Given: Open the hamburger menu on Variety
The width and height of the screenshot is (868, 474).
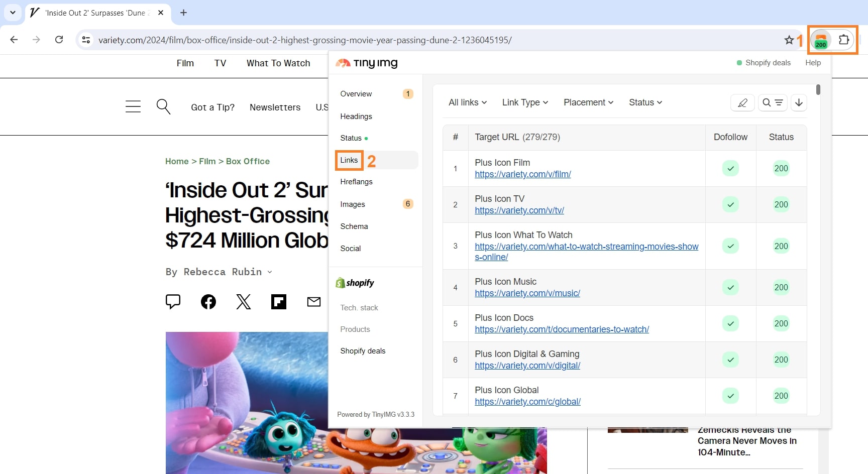Looking at the screenshot, I should [x=133, y=106].
